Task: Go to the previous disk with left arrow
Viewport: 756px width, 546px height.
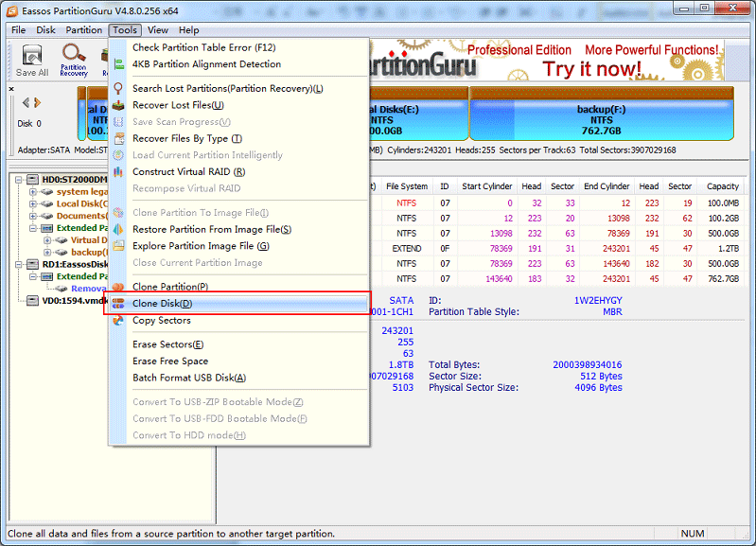Action: (x=26, y=102)
